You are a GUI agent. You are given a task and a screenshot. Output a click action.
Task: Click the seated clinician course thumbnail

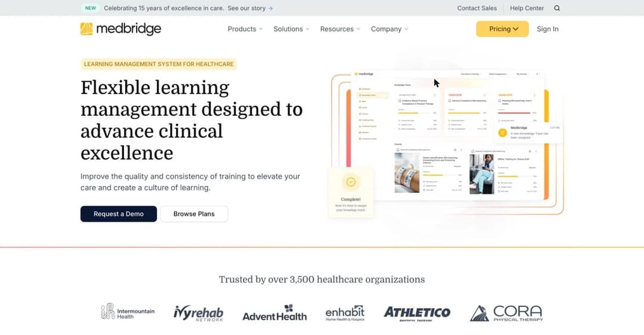click(x=482, y=174)
